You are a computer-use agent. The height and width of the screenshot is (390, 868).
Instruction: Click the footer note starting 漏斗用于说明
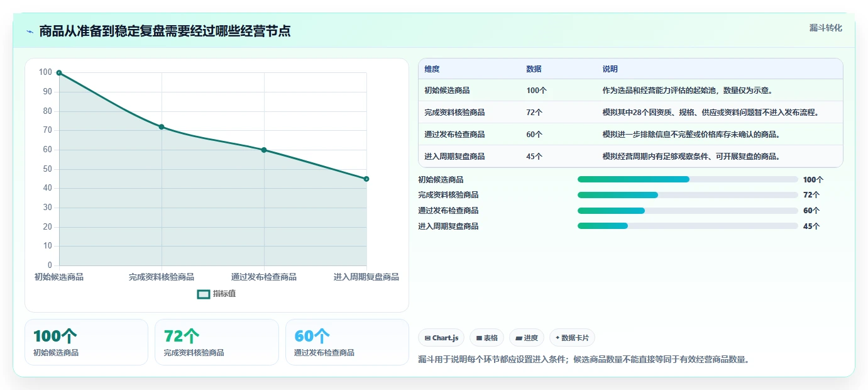(584, 360)
